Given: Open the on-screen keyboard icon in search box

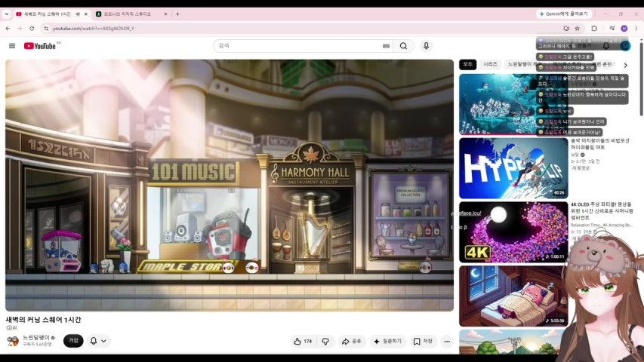Looking at the screenshot, I should [x=386, y=46].
